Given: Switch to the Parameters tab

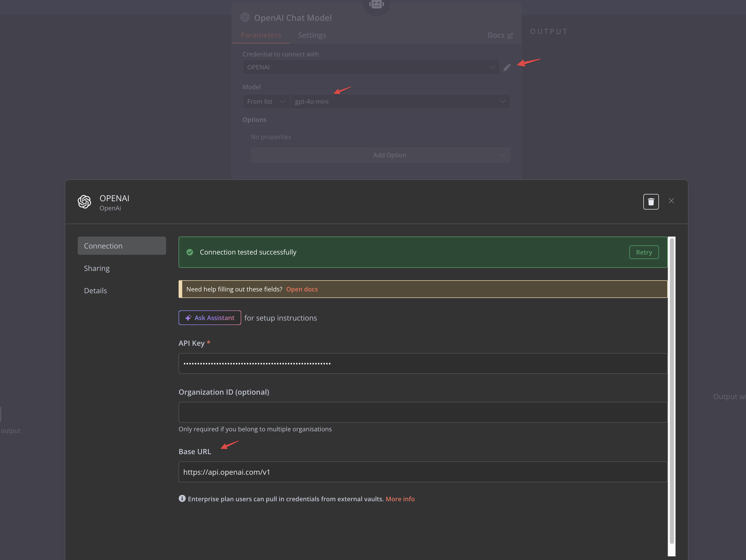Looking at the screenshot, I should [261, 35].
